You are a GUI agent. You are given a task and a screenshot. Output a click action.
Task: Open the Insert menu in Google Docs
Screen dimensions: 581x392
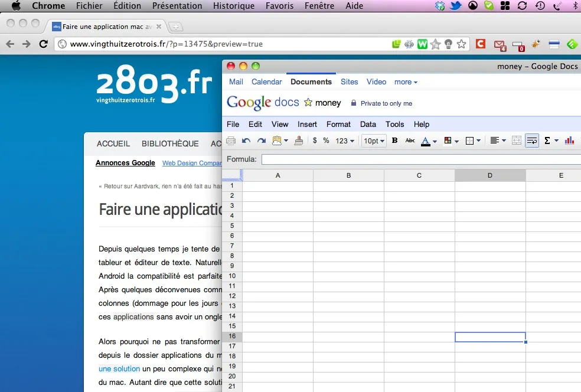click(307, 124)
